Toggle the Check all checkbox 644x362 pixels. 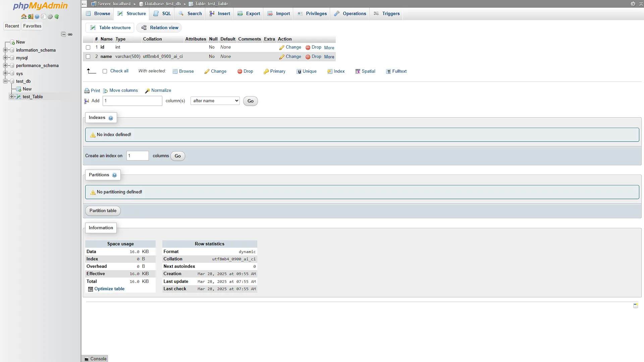[105, 71]
